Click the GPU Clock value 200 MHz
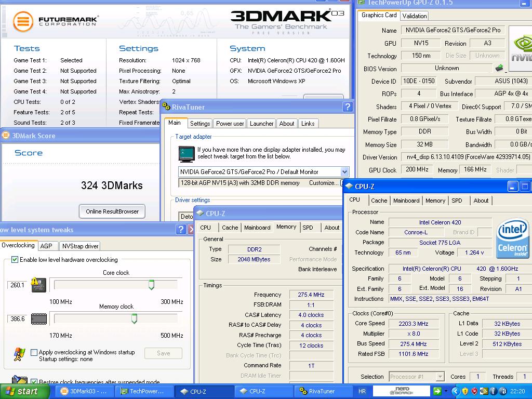532x399 pixels. click(x=417, y=169)
